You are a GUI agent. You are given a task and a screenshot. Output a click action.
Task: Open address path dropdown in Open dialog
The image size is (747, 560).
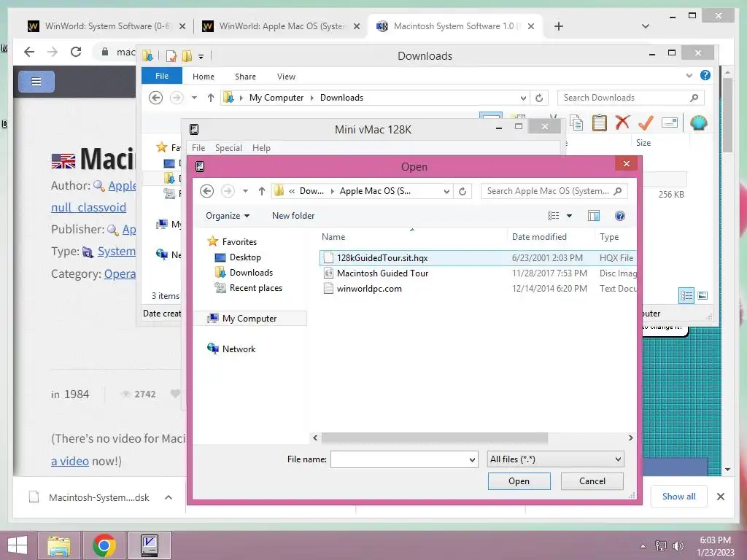446,191
